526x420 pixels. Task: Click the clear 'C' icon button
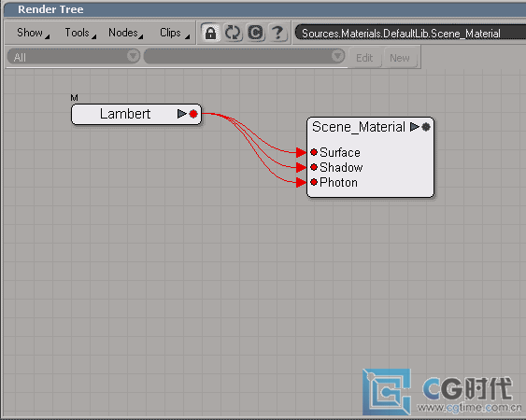(x=255, y=33)
